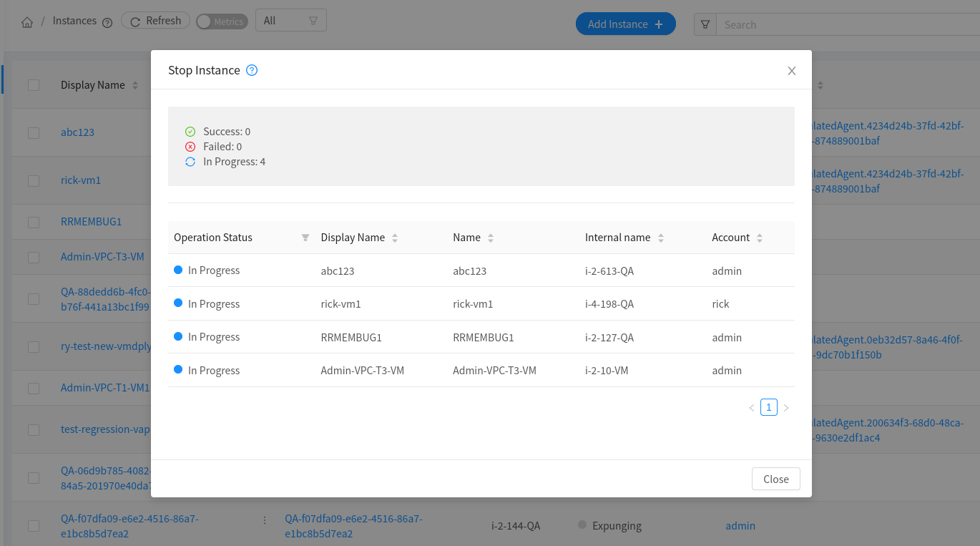The height and width of the screenshot is (546, 980).
Task: Check the select-all checkbox in header
Action: (34, 85)
